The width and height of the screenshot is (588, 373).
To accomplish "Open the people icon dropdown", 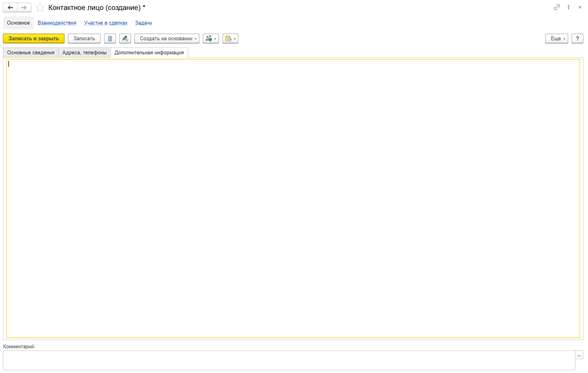I will point(211,38).
